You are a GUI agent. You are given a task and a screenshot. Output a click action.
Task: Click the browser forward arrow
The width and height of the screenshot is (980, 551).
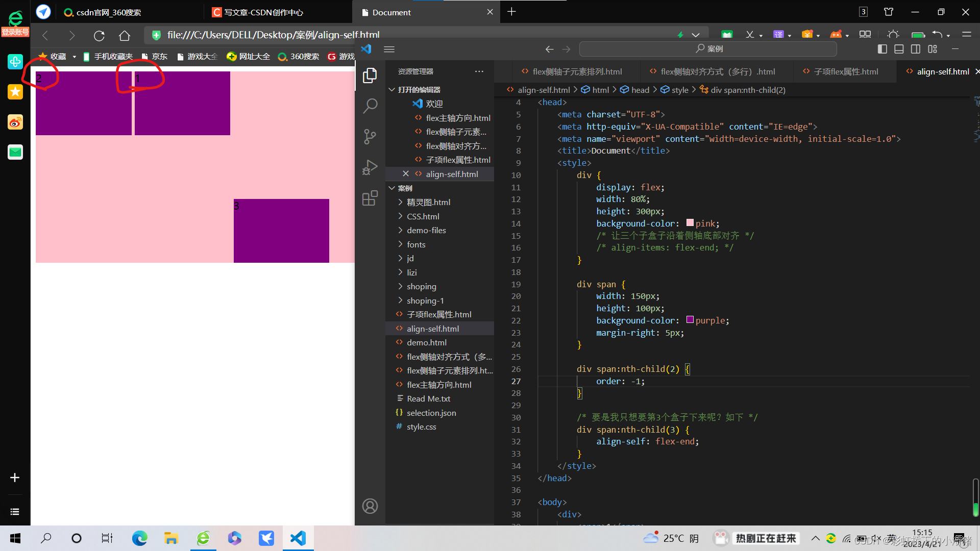72,36
